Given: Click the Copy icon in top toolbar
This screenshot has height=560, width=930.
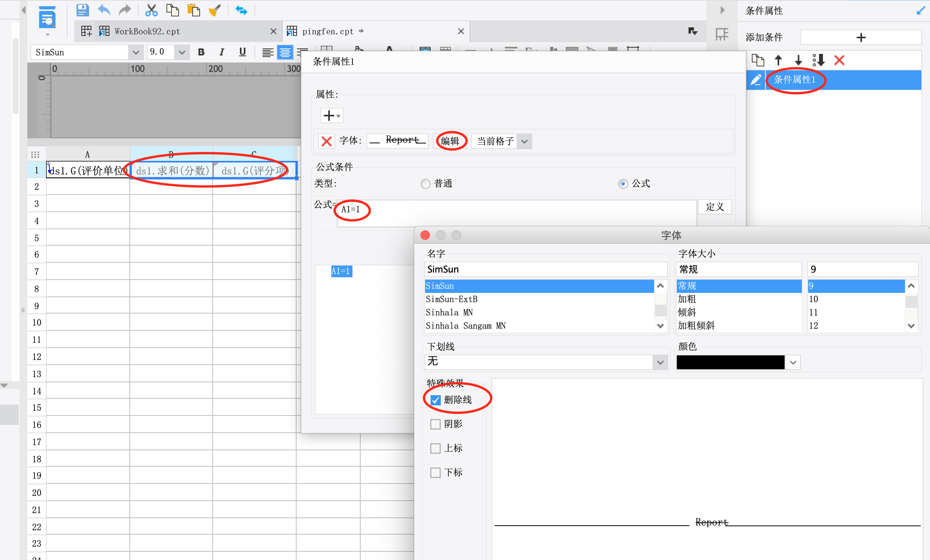Looking at the screenshot, I should click(172, 10).
